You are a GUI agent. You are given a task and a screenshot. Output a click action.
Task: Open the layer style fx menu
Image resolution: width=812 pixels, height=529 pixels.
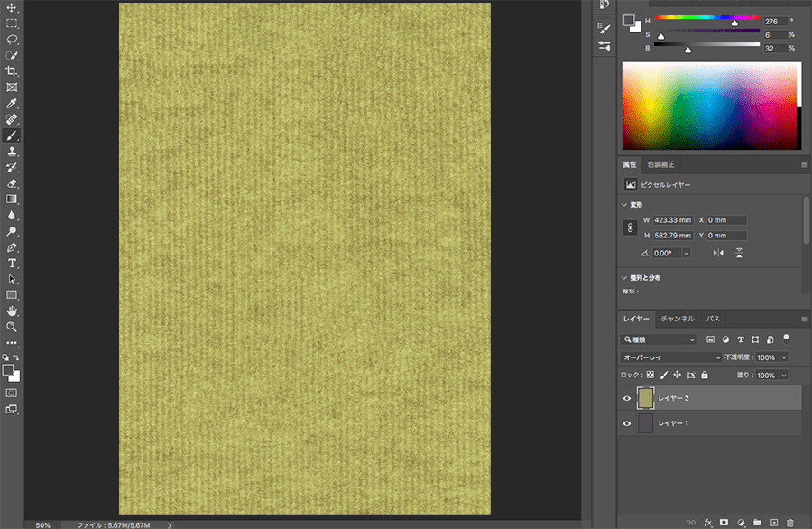pyautogui.click(x=707, y=522)
